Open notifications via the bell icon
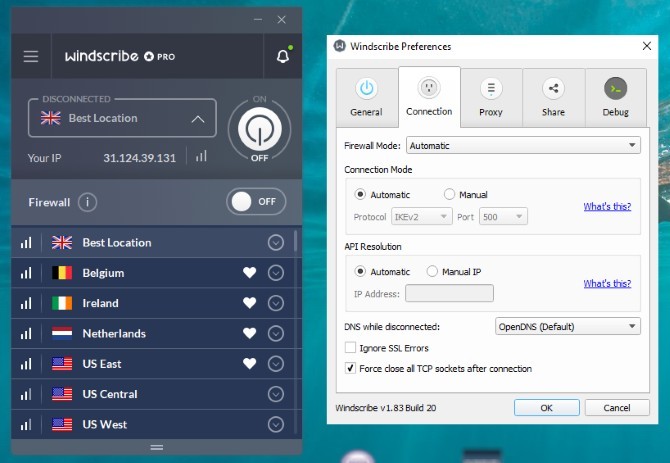The width and height of the screenshot is (670, 463). (x=283, y=56)
